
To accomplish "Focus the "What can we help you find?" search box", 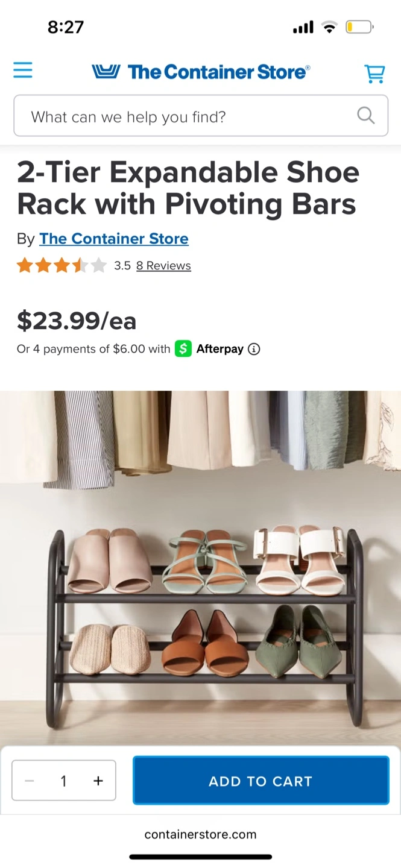I will pos(201,116).
